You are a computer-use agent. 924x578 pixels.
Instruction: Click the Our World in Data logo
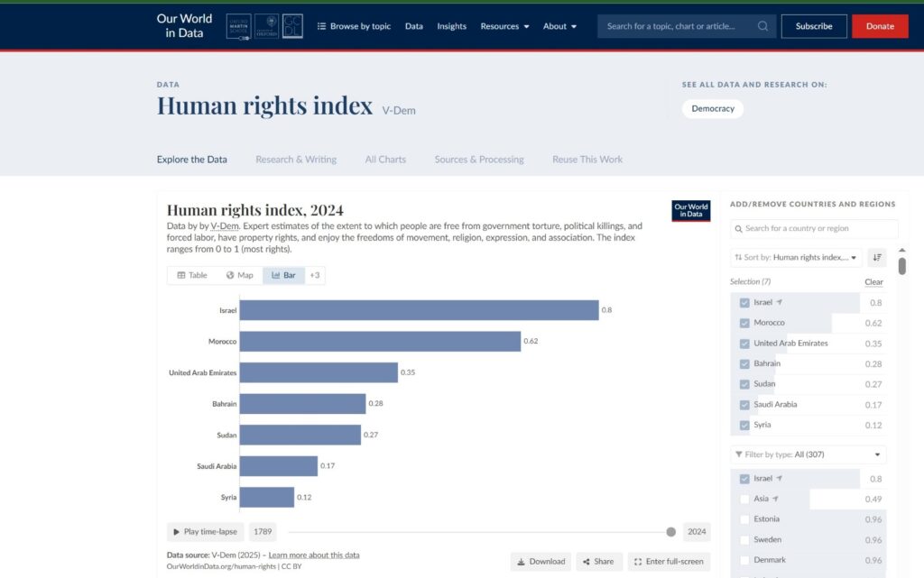click(x=184, y=26)
